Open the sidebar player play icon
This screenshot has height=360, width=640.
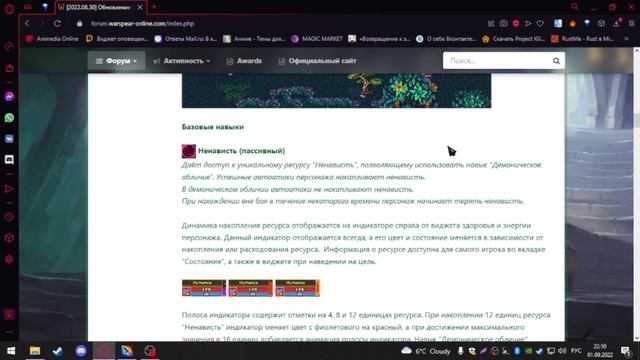pyautogui.click(x=9, y=189)
